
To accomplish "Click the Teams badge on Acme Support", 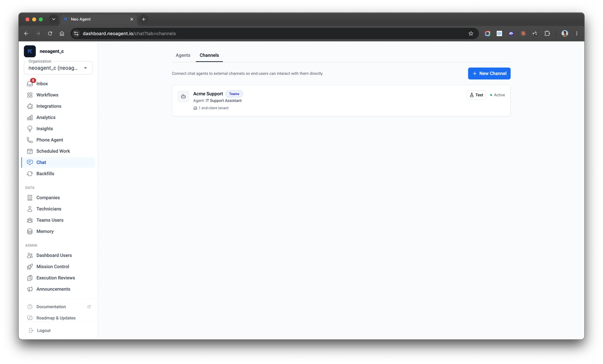I will (234, 94).
